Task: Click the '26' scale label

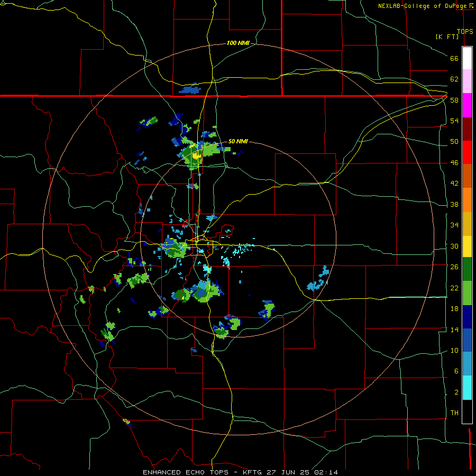Action: click(454, 267)
